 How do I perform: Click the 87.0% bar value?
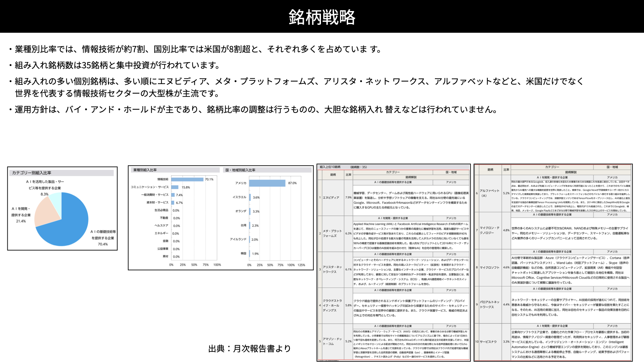tap(292, 183)
